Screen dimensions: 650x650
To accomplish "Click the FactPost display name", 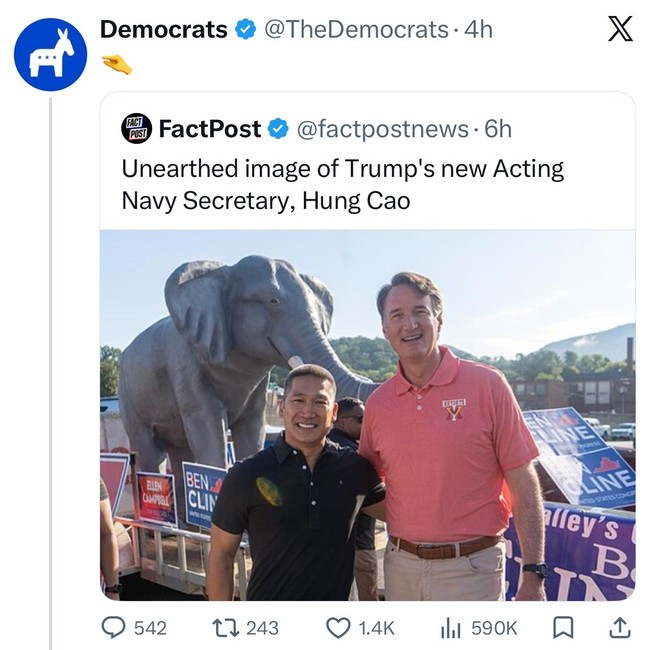I will [x=210, y=129].
